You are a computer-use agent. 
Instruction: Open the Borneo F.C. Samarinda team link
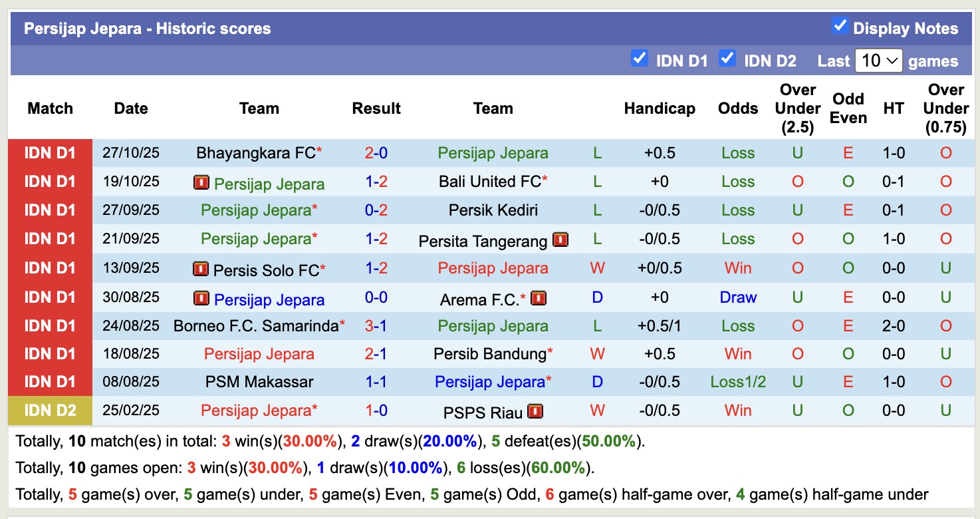[x=254, y=325]
